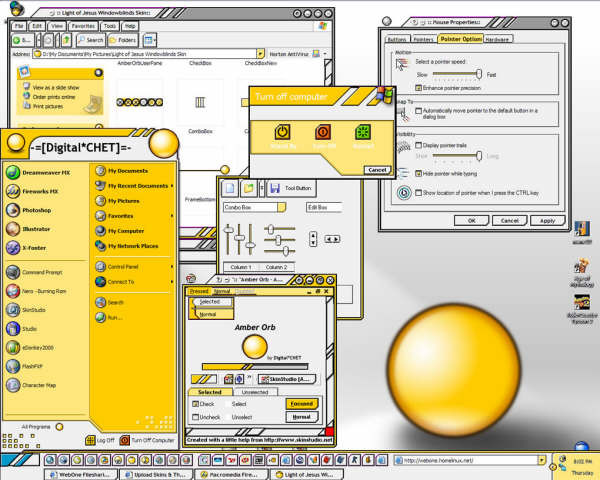This screenshot has width=600, height=480.
Task: Cancel the Turn off computer dialog
Action: coord(377,170)
